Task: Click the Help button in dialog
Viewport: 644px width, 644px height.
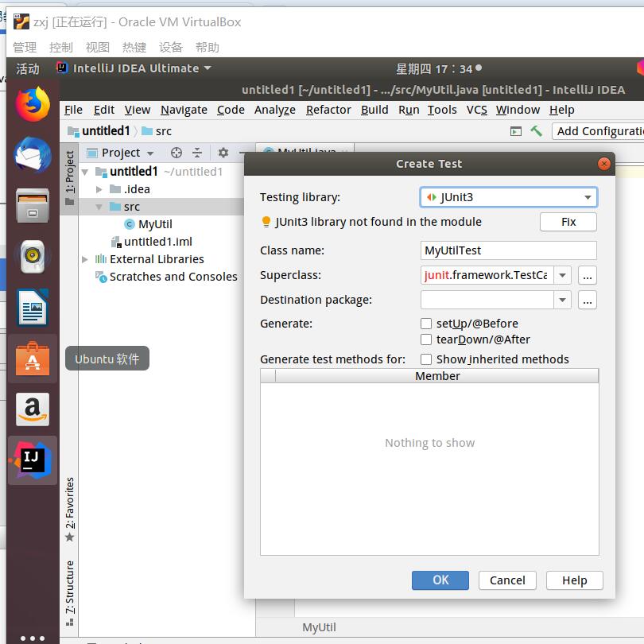Action: [x=574, y=580]
